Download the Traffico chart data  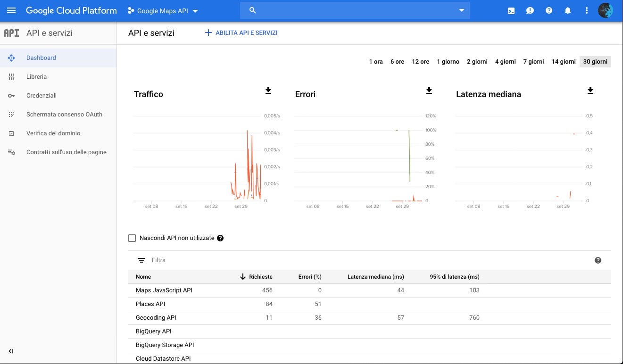(268, 91)
